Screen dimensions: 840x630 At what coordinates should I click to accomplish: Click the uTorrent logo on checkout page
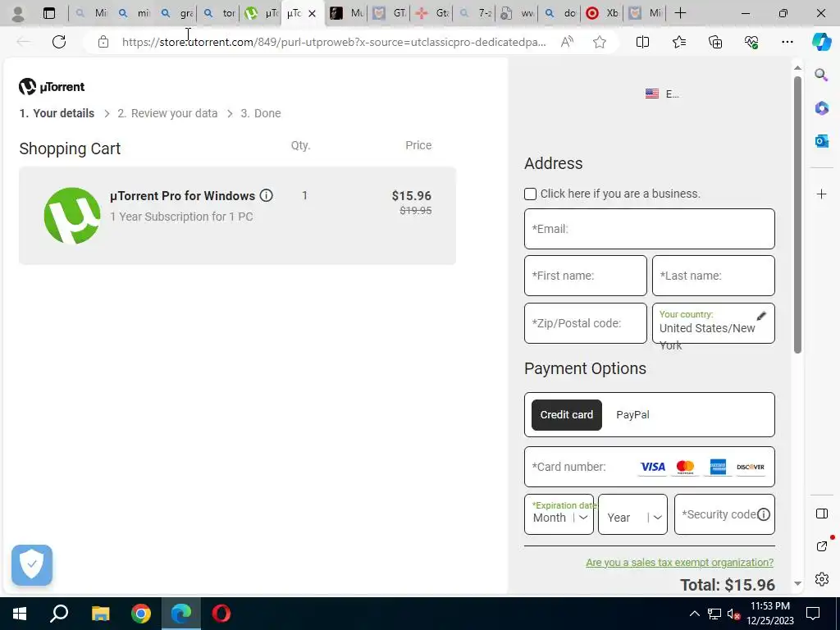pyautogui.click(x=52, y=86)
